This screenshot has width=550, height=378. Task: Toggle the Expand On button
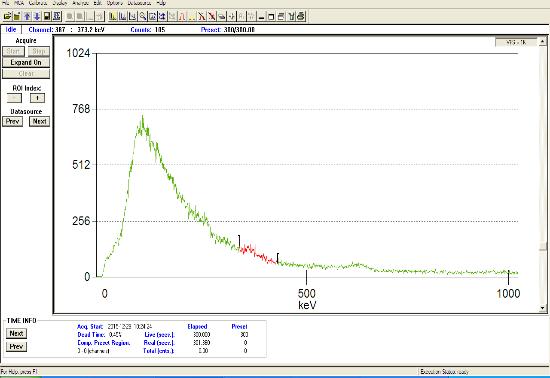click(x=26, y=62)
